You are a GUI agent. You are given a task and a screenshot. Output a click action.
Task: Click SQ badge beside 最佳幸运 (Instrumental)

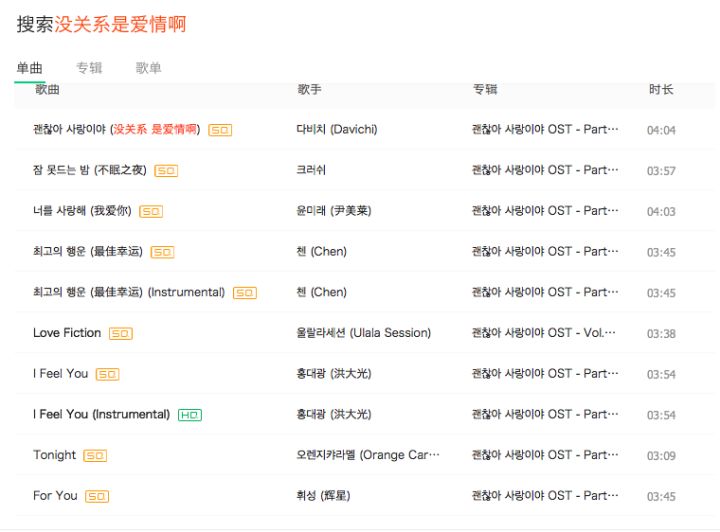point(245,292)
